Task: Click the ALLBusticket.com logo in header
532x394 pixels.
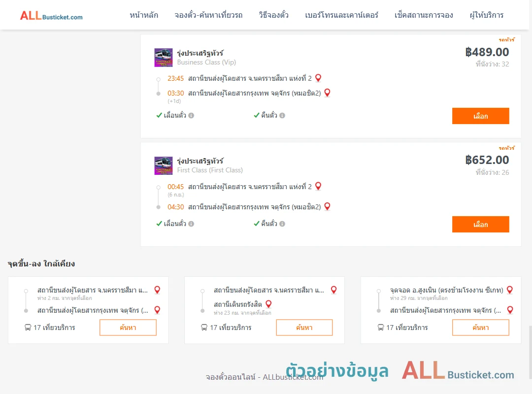Action: click(51, 16)
